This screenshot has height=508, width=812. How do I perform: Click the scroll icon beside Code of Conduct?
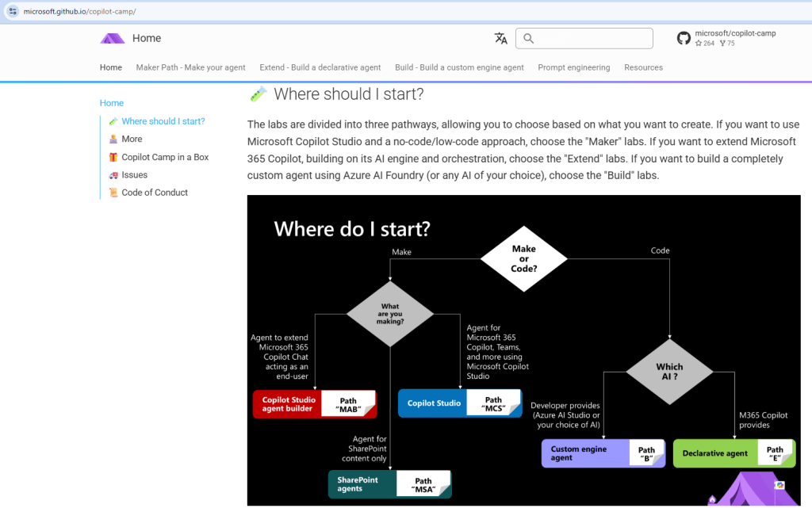click(113, 193)
